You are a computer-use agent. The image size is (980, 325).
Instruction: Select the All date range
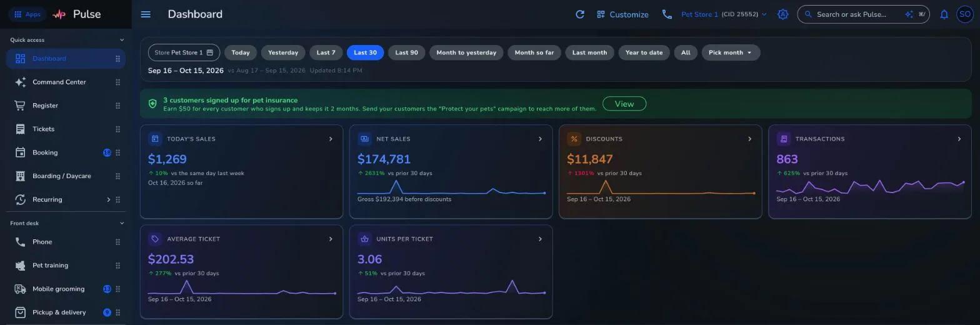point(686,52)
